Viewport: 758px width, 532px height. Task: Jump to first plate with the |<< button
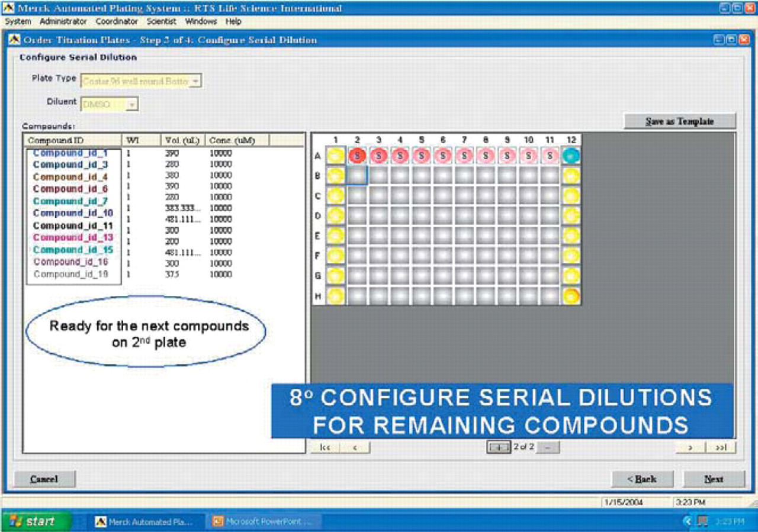coord(325,447)
